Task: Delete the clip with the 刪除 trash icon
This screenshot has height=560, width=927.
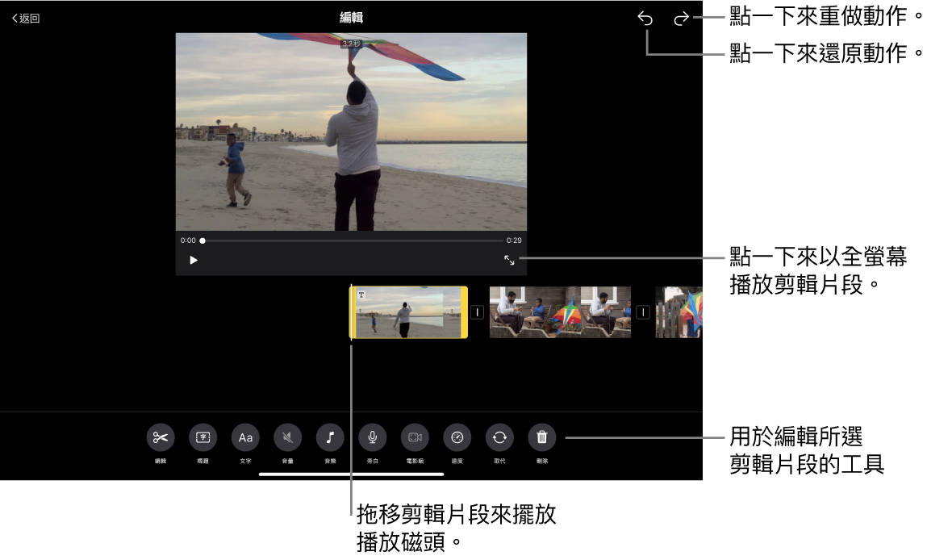Action: coord(542,437)
